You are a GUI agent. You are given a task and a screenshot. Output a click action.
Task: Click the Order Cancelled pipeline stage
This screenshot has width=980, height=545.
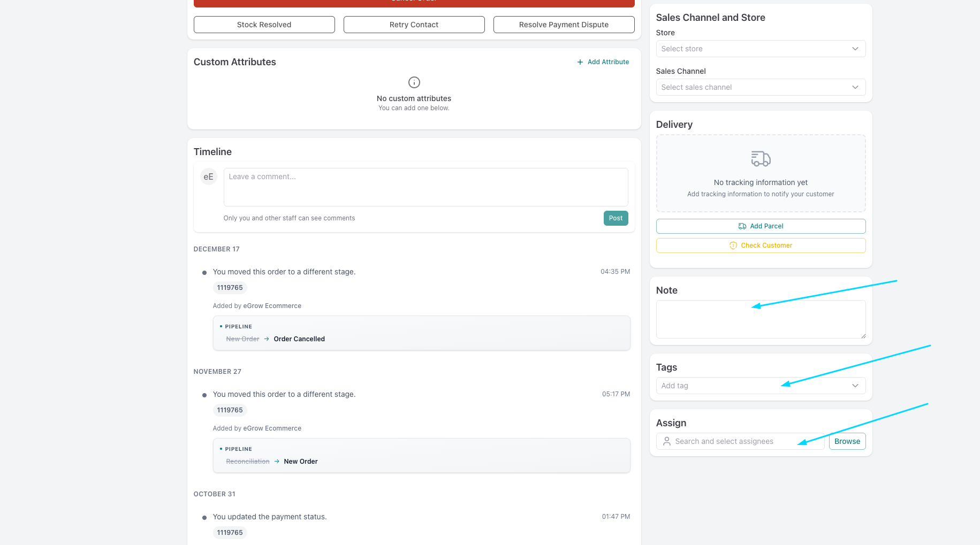[x=299, y=339]
